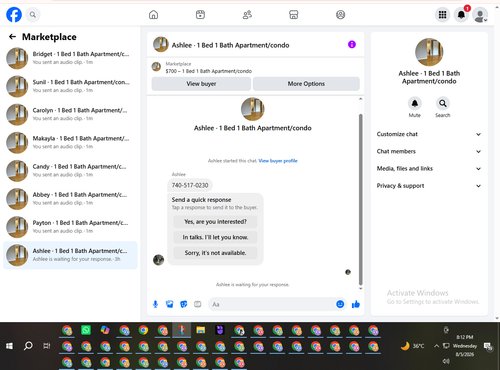500x370 pixels.
Task: Choose a sticker icon
Action: (184, 304)
